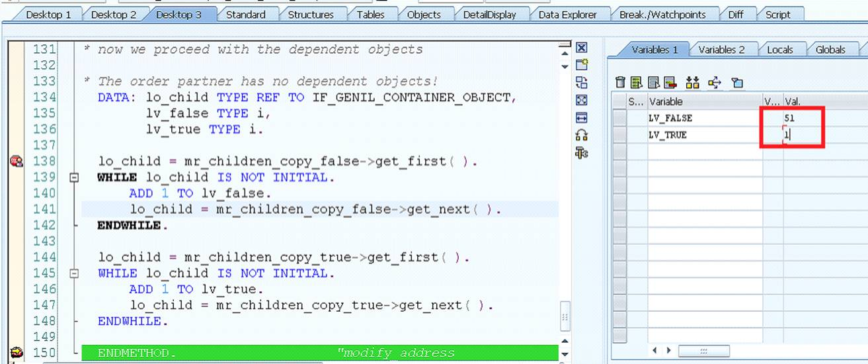
Task: Select the Desktop 3 tab
Action: pos(178,14)
